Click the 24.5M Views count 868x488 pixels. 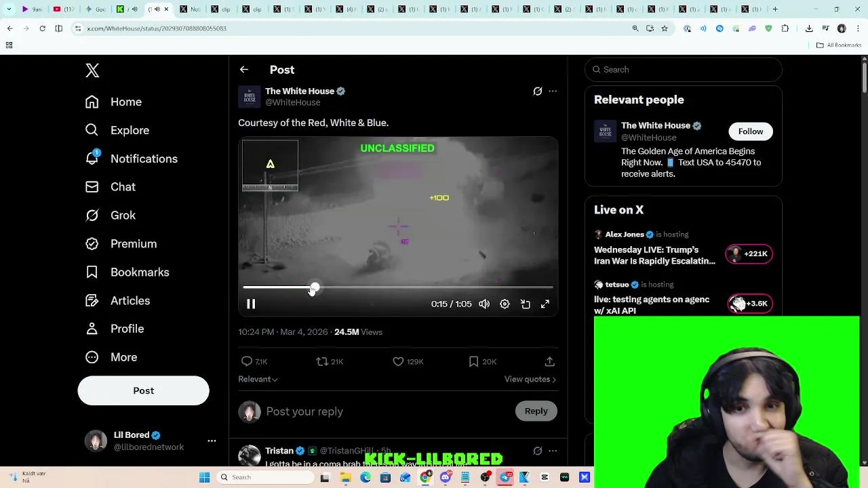point(358,332)
